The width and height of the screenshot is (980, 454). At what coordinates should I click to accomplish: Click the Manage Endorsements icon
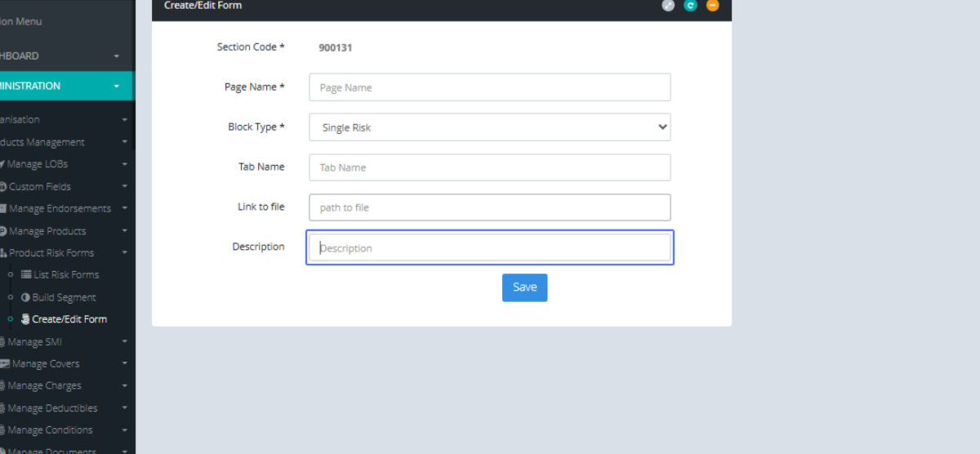[3, 209]
